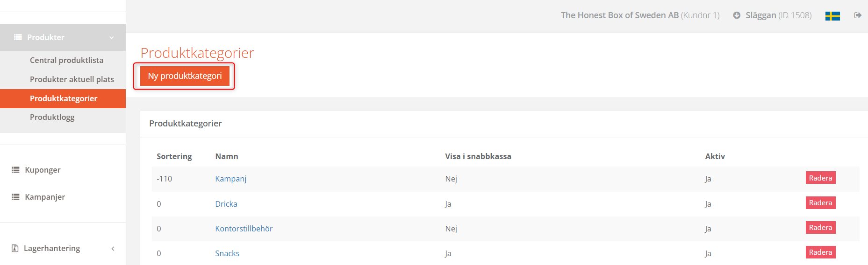
Task: Open the Kontorstillbehör category link
Action: (244, 229)
